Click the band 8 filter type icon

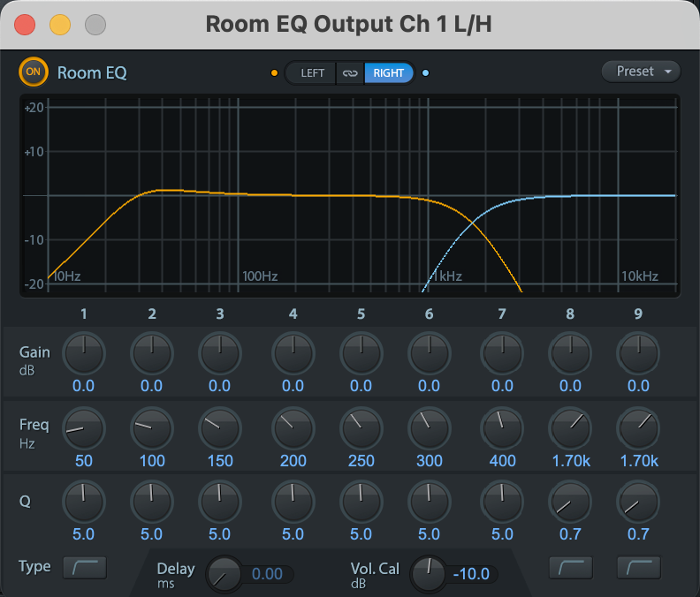pos(570,567)
